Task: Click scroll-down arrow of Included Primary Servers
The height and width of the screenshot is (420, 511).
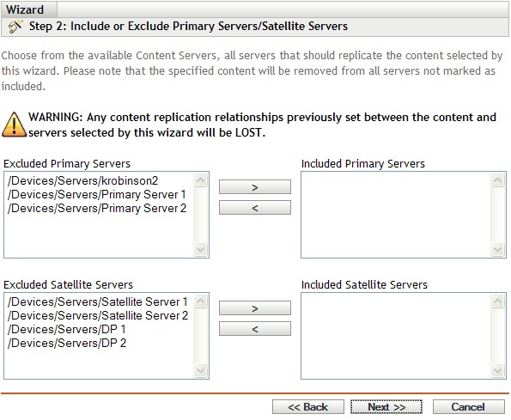Action: [x=497, y=250]
